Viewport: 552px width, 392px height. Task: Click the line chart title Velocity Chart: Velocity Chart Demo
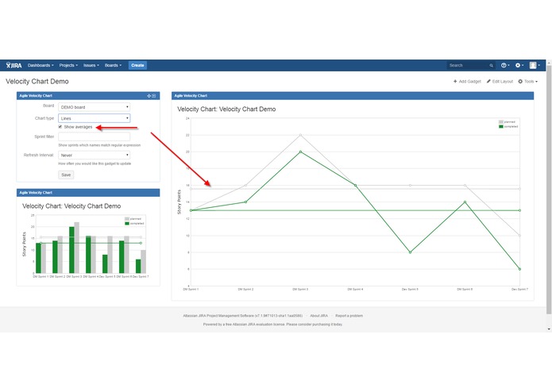click(x=226, y=110)
